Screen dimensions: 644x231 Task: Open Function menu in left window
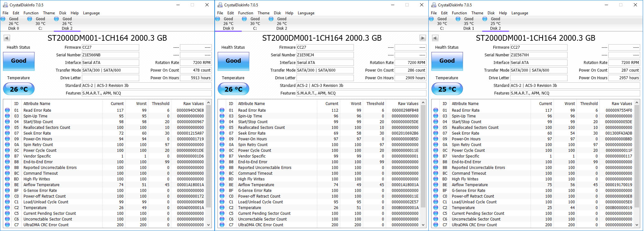31,13
